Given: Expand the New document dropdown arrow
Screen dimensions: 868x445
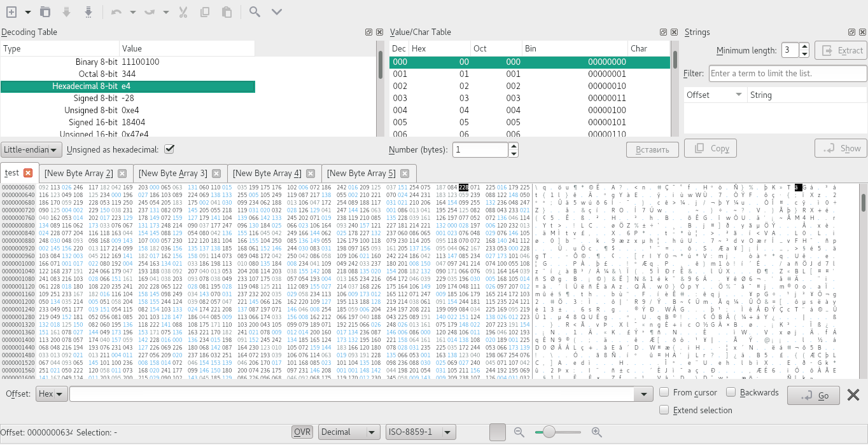Looking at the screenshot, I should pos(27,11).
